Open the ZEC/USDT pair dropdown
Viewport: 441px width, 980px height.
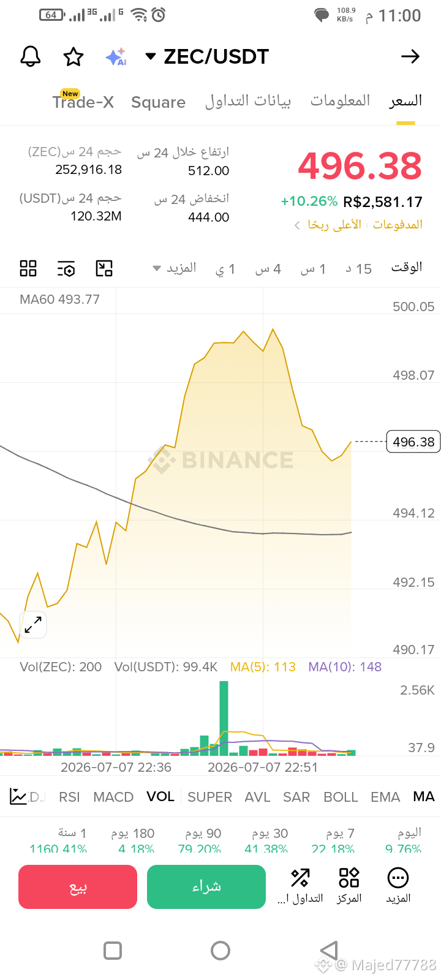[x=207, y=57]
